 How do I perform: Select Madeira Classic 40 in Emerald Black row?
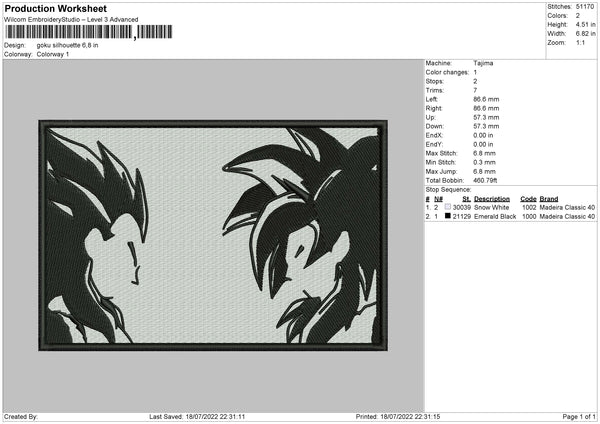(x=567, y=217)
